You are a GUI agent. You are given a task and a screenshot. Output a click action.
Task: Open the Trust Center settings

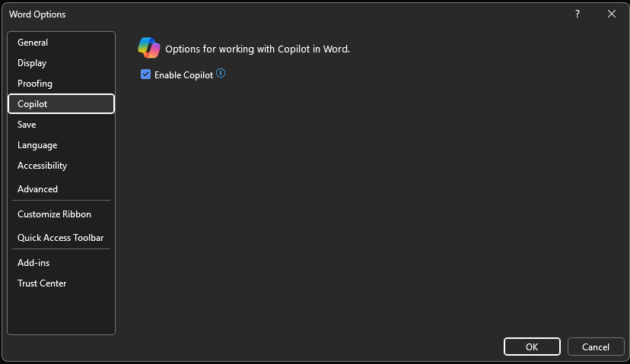[x=42, y=283]
